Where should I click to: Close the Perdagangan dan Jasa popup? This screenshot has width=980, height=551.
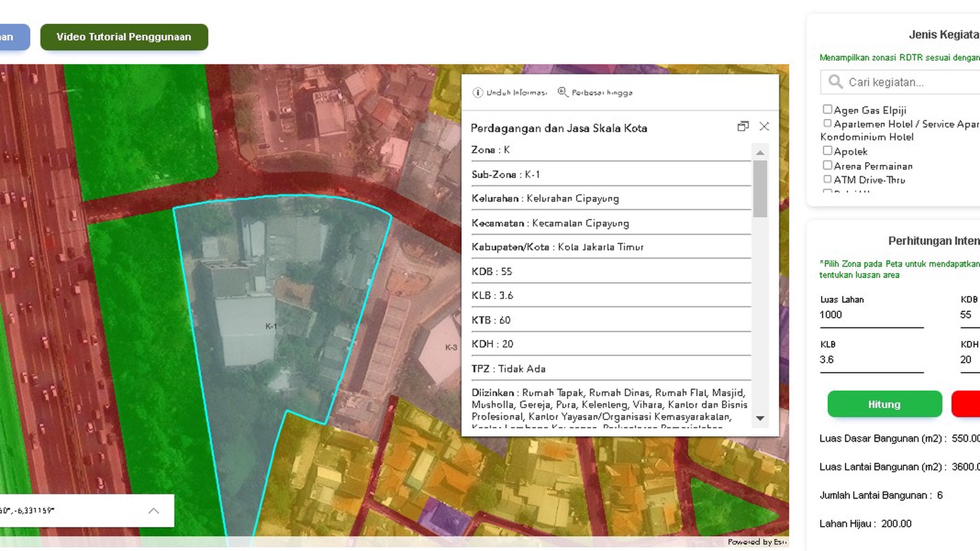[x=764, y=127]
